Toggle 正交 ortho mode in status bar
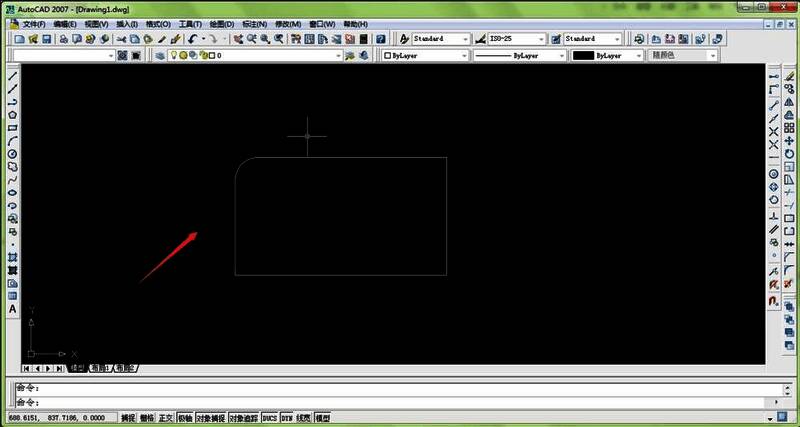The height and width of the screenshot is (427, 800). click(166, 417)
